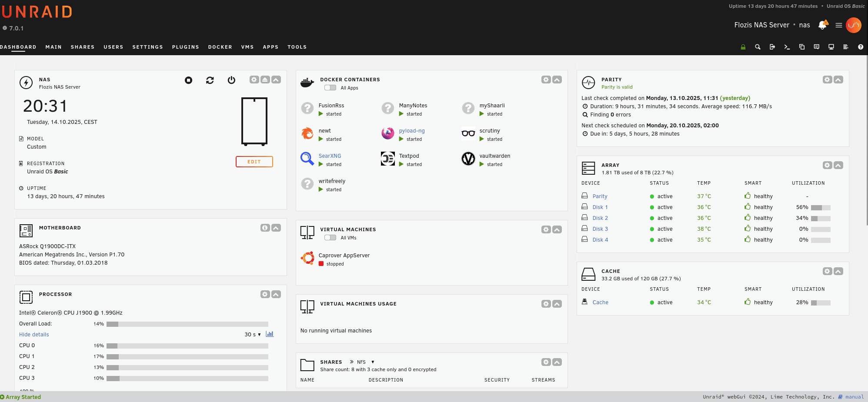Click the vaultwarden container icon
This screenshot has height=402, width=868.
(x=468, y=159)
